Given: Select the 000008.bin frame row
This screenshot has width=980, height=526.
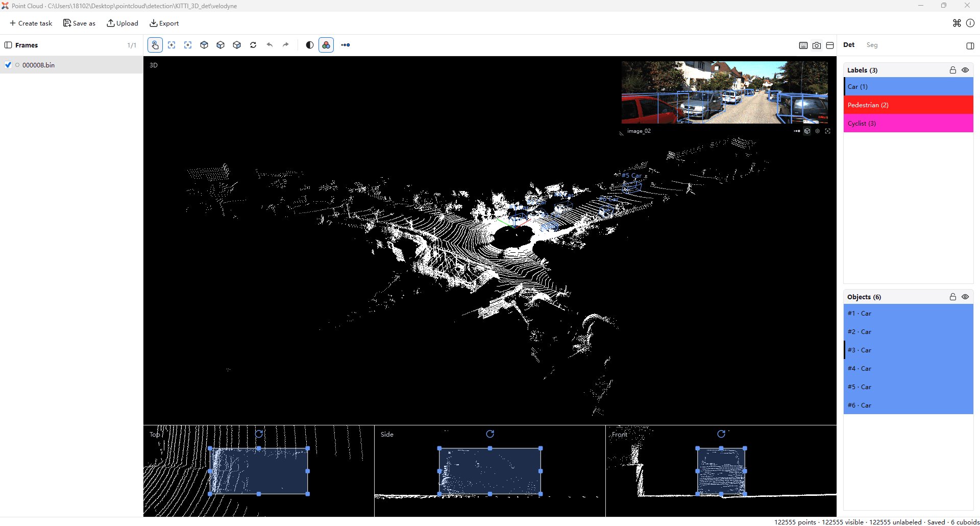Looking at the screenshot, I should tap(71, 65).
